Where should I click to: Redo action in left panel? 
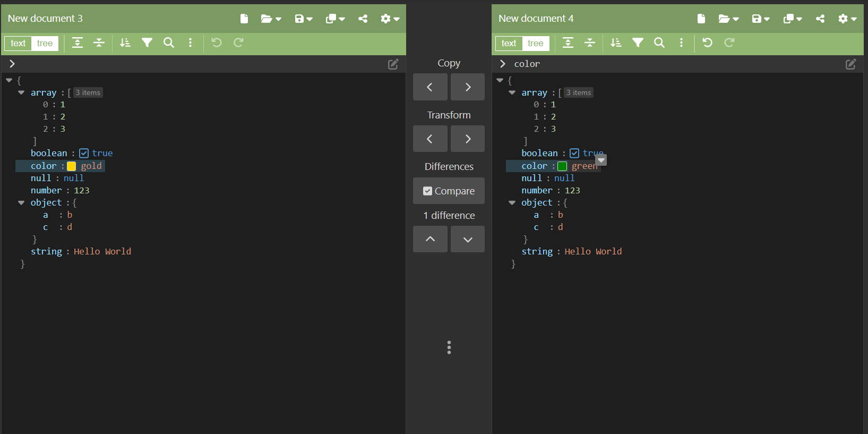tap(239, 42)
